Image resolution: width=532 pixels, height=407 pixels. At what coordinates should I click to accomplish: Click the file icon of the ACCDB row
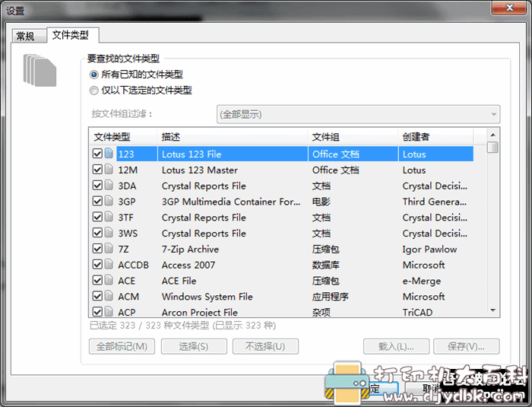(109, 264)
